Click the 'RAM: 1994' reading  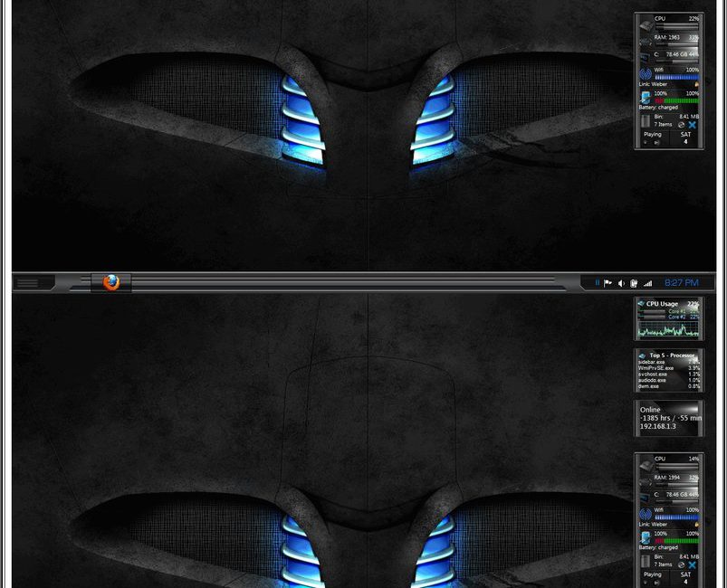pos(668,478)
